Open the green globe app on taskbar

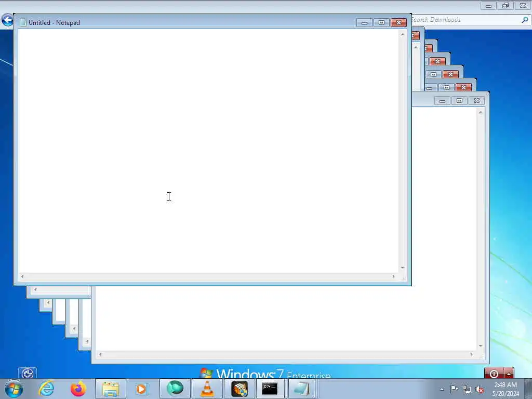click(175, 389)
